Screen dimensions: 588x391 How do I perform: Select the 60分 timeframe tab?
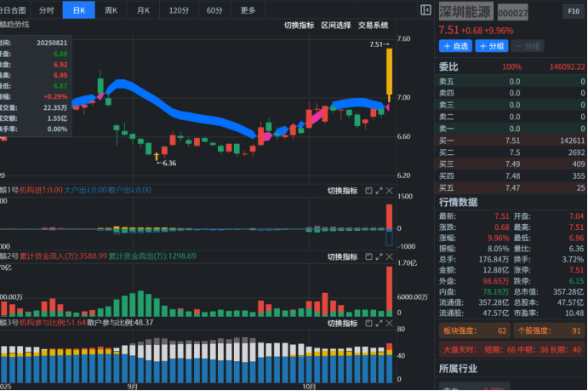214,10
